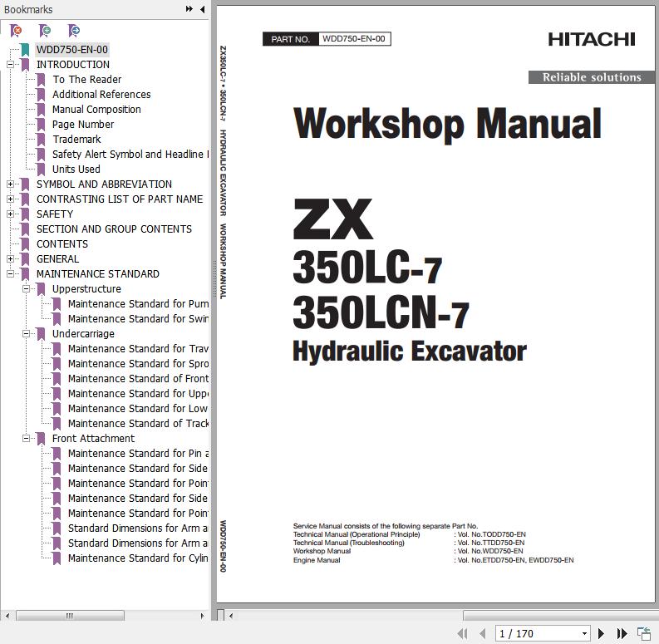This screenshot has height=644, width=659.
Task: Click the delete bookmark icon
Action: click(16, 31)
